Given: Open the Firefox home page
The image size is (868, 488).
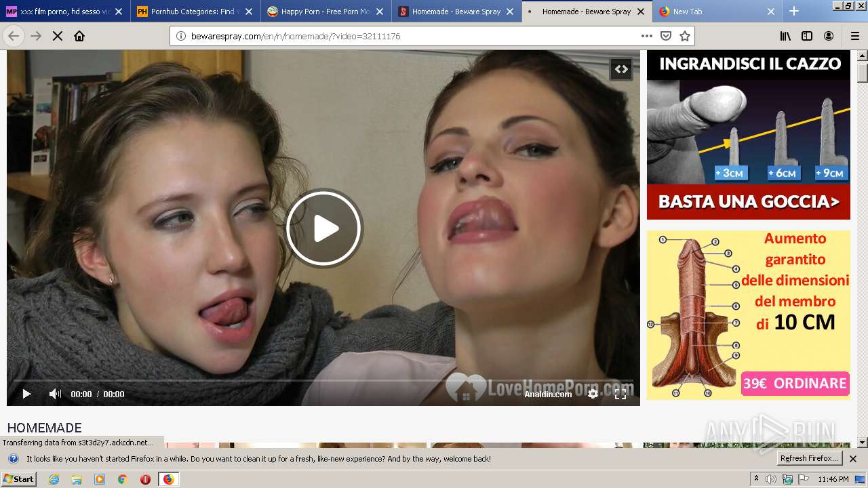Looking at the screenshot, I should (x=79, y=36).
